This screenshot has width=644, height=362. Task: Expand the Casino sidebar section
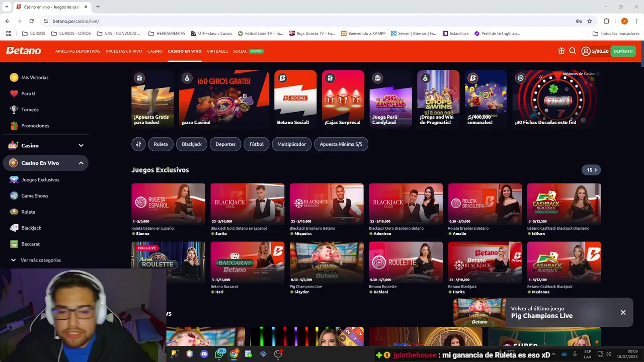(81, 145)
